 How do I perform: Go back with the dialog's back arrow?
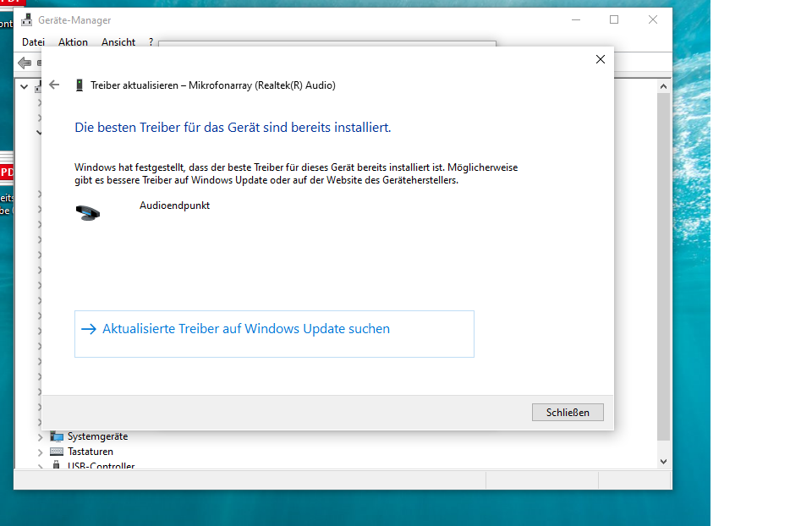54,85
